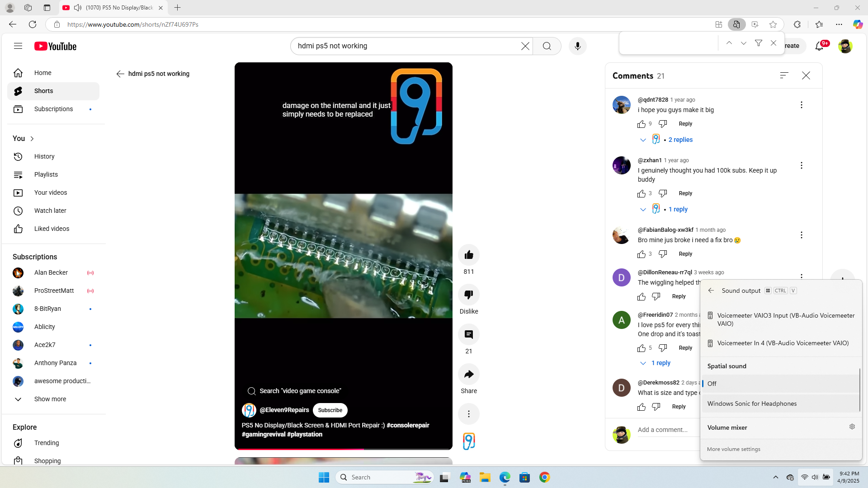Like @FabianBalog-xw3kf's comment

pyautogui.click(x=641, y=254)
